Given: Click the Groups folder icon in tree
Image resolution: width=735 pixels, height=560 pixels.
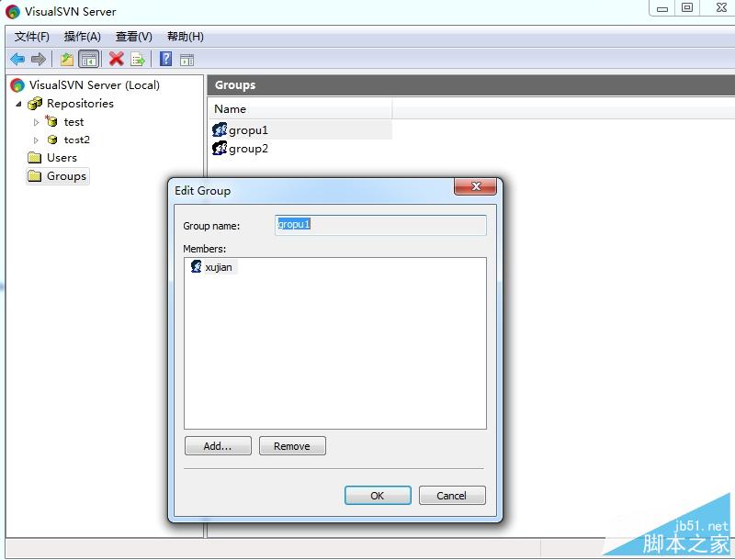Looking at the screenshot, I should point(35,176).
